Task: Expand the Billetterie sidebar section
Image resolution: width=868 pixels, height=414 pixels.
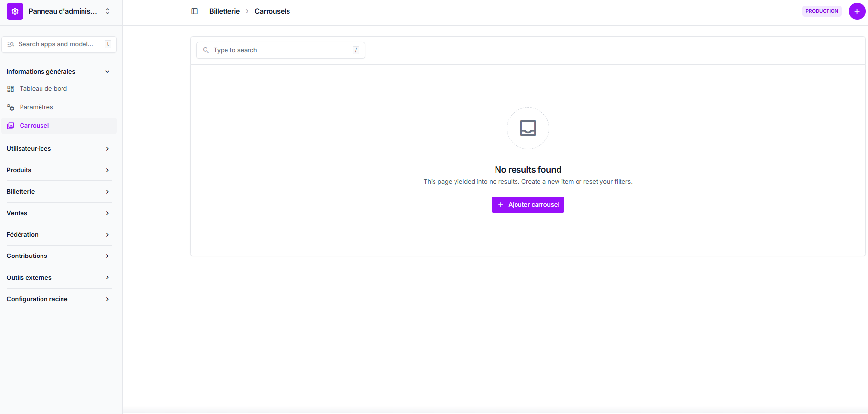Action: (x=107, y=192)
